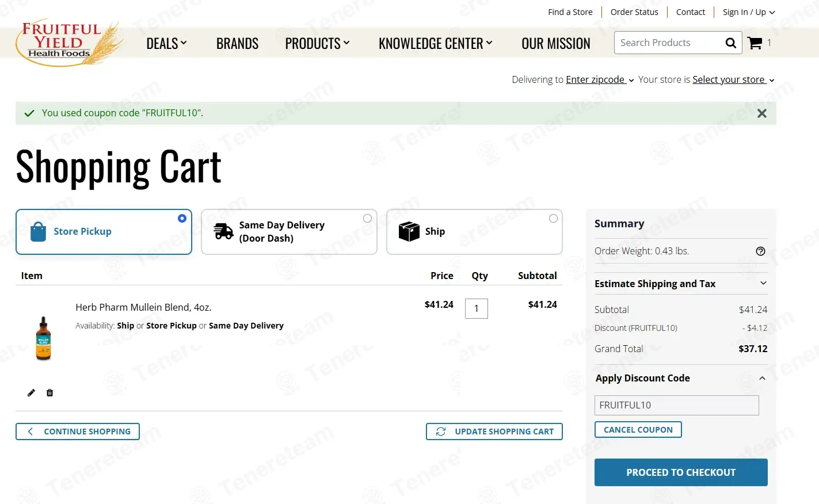Image resolution: width=819 pixels, height=504 pixels.
Task: Expand Estimate Shipping and Tax section
Action: point(681,284)
